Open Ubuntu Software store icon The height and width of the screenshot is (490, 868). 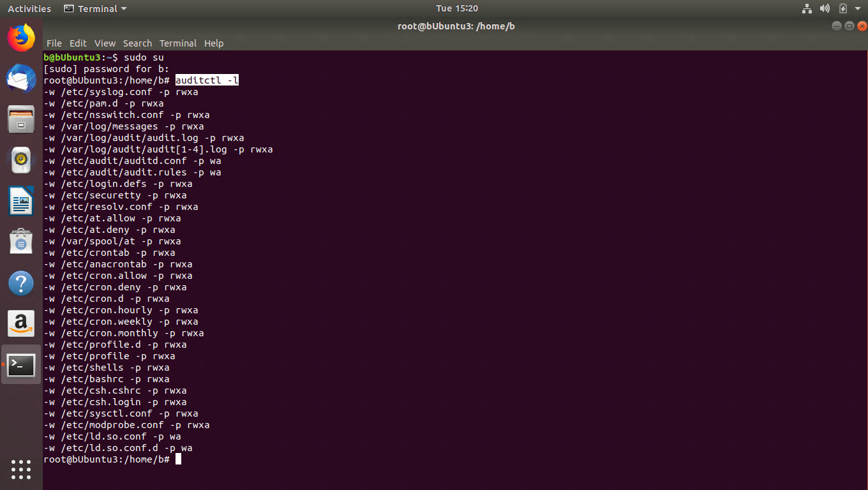[21, 242]
